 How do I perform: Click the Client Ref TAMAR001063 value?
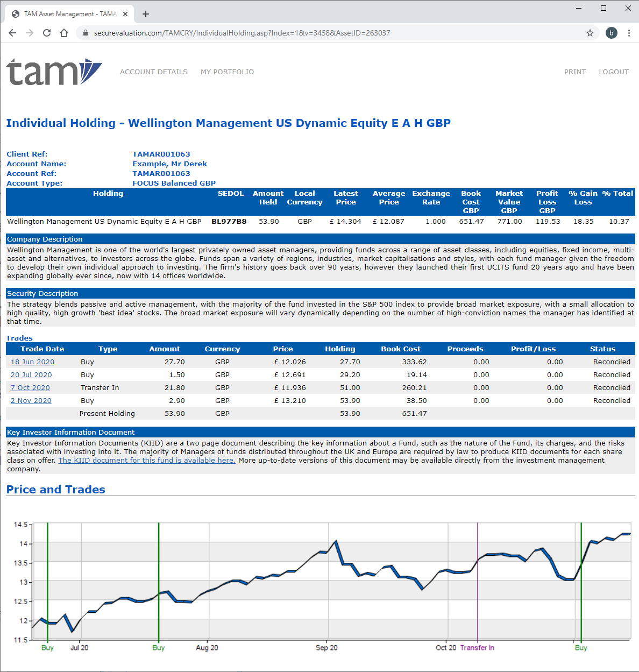[161, 154]
